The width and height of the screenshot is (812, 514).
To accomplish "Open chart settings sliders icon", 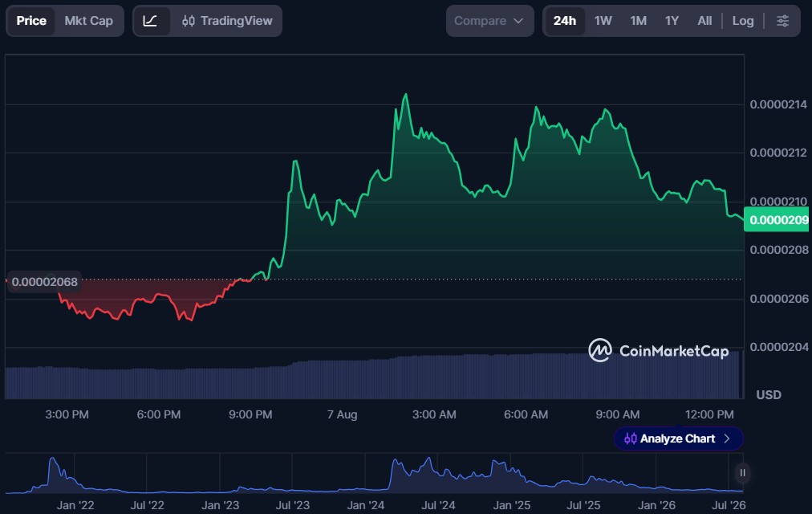I will point(782,21).
